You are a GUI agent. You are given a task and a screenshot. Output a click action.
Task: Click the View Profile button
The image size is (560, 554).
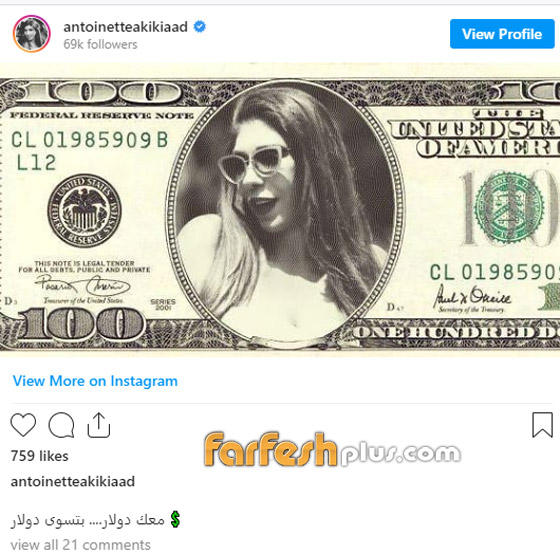point(502,34)
